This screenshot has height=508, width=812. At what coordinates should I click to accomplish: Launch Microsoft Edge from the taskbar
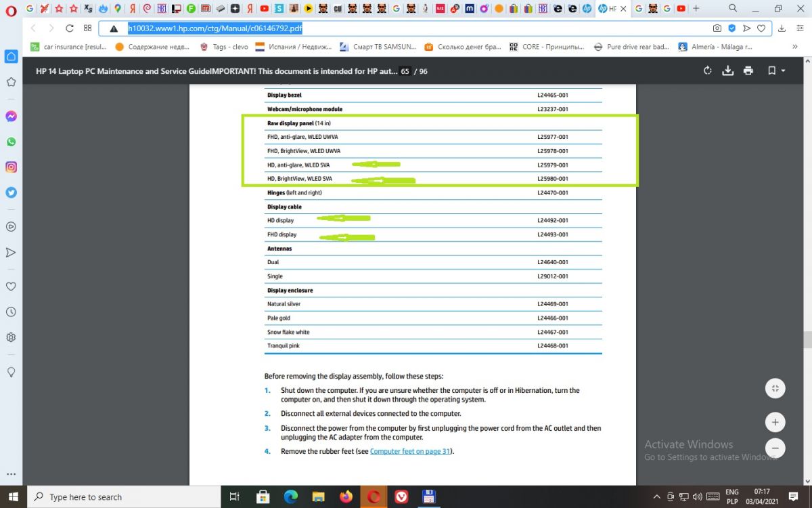[x=291, y=496]
